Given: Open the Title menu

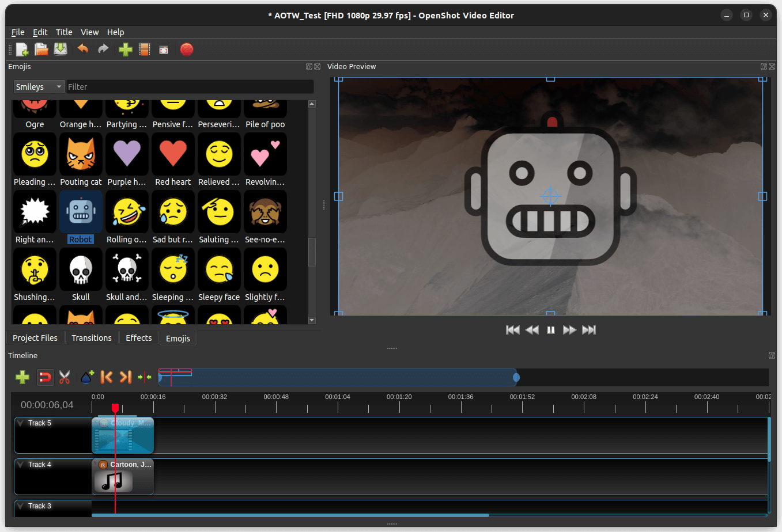Looking at the screenshot, I should click(x=63, y=32).
